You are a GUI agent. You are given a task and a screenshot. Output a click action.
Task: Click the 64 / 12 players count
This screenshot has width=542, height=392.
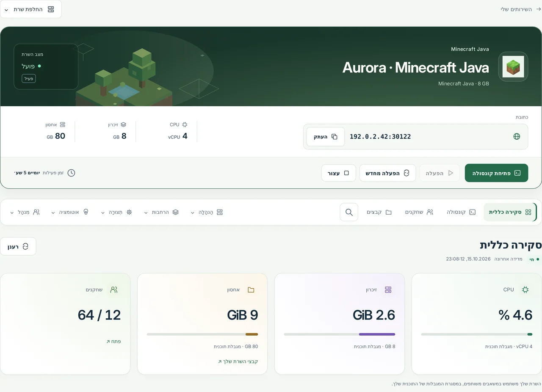click(x=99, y=315)
